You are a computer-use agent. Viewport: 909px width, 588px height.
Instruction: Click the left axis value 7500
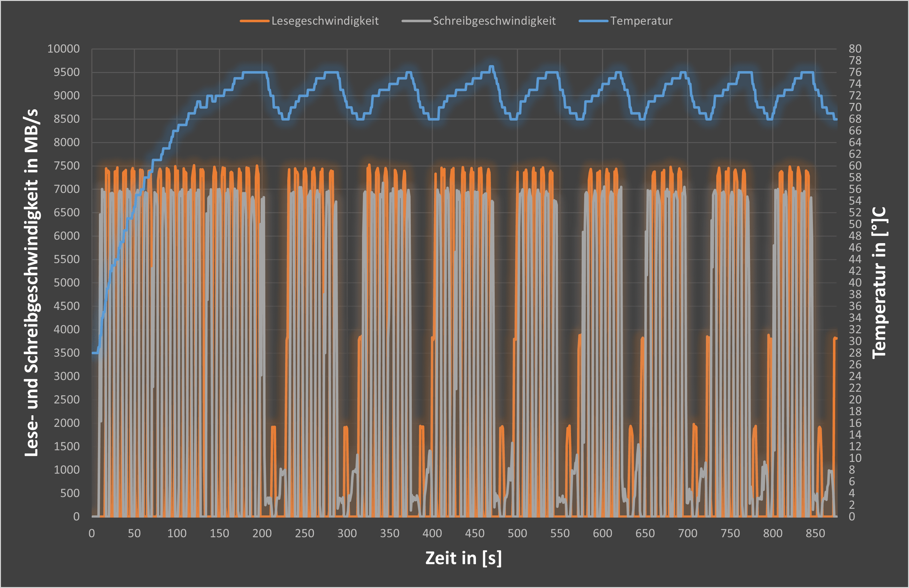pyautogui.click(x=66, y=166)
